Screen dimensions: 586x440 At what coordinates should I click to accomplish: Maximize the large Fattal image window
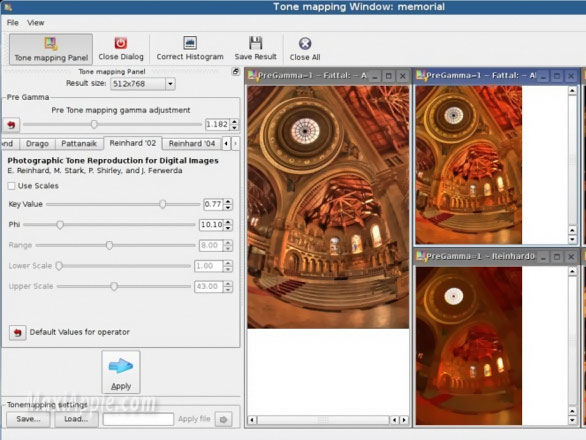pyautogui.click(x=389, y=76)
